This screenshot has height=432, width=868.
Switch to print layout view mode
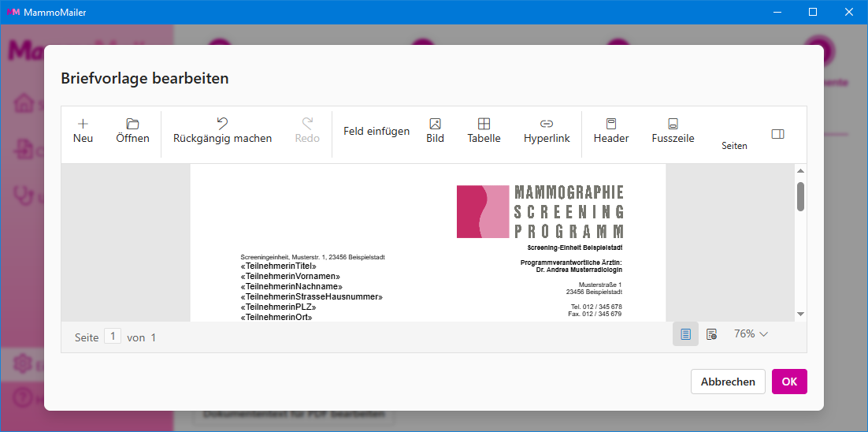pos(685,334)
